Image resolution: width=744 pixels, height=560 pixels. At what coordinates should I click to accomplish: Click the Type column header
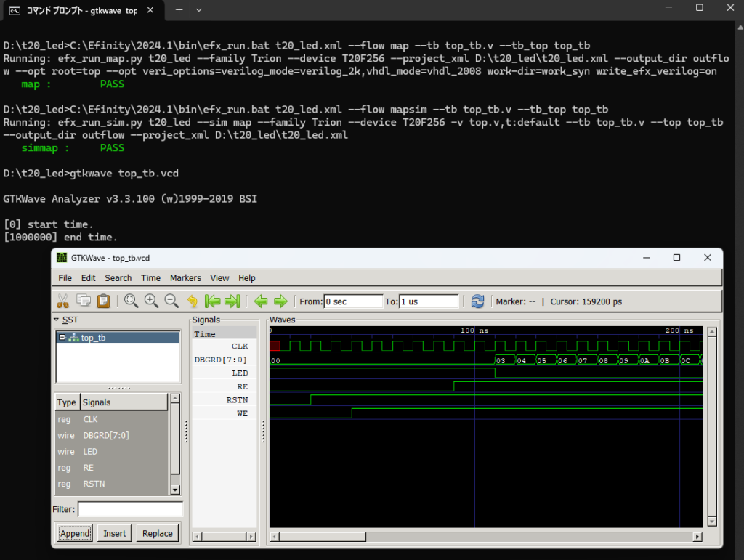[67, 402]
